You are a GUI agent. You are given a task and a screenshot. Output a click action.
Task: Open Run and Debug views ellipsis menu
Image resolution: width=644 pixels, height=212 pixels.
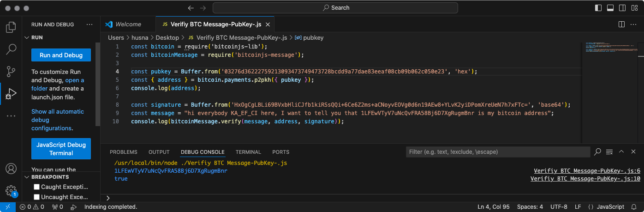click(x=89, y=24)
